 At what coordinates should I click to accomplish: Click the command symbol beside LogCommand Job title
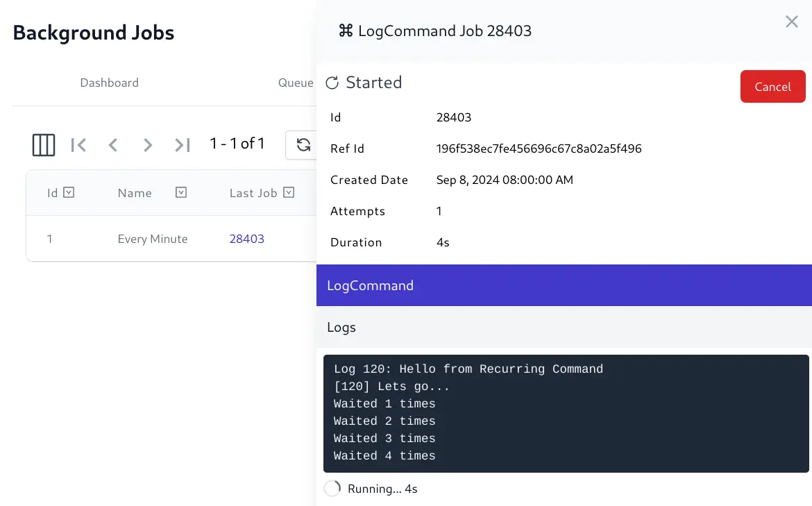(x=346, y=31)
